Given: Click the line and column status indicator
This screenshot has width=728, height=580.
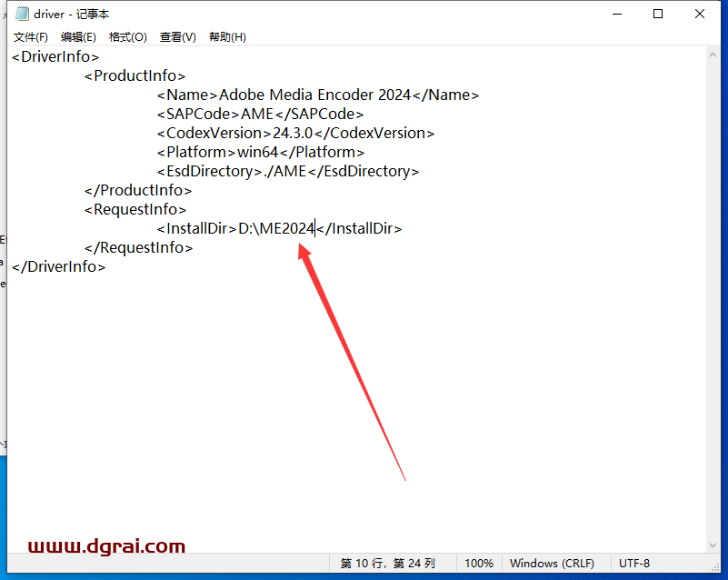Looking at the screenshot, I should click(388, 564).
